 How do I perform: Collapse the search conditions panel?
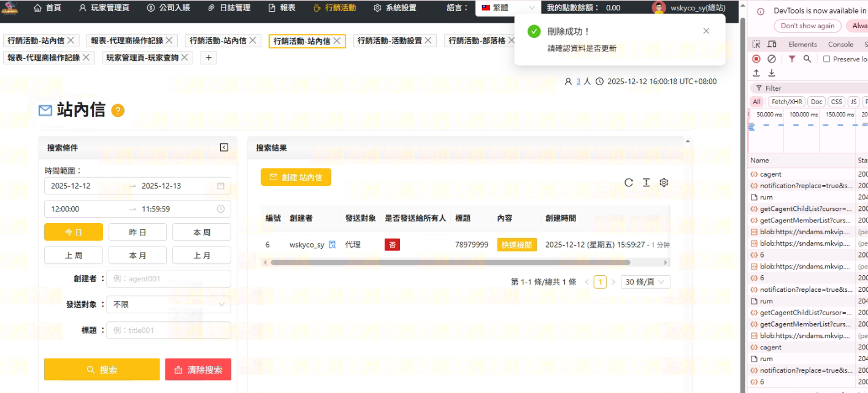click(x=224, y=148)
